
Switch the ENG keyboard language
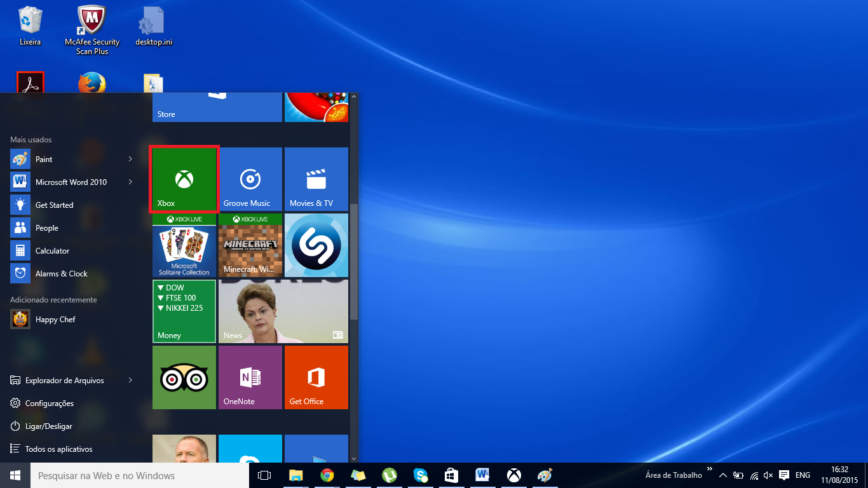coord(802,475)
